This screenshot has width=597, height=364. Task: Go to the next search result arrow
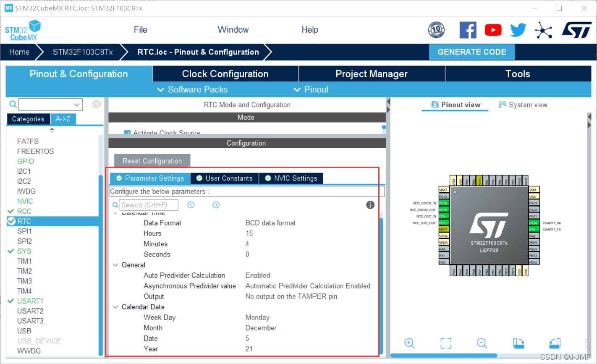(x=216, y=205)
